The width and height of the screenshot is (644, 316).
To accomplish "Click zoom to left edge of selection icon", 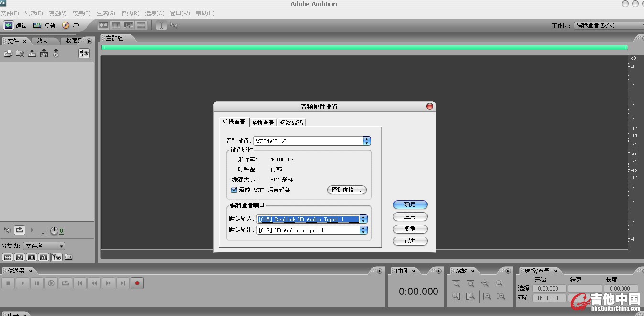I will pyautogui.click(x=457, y=296).
